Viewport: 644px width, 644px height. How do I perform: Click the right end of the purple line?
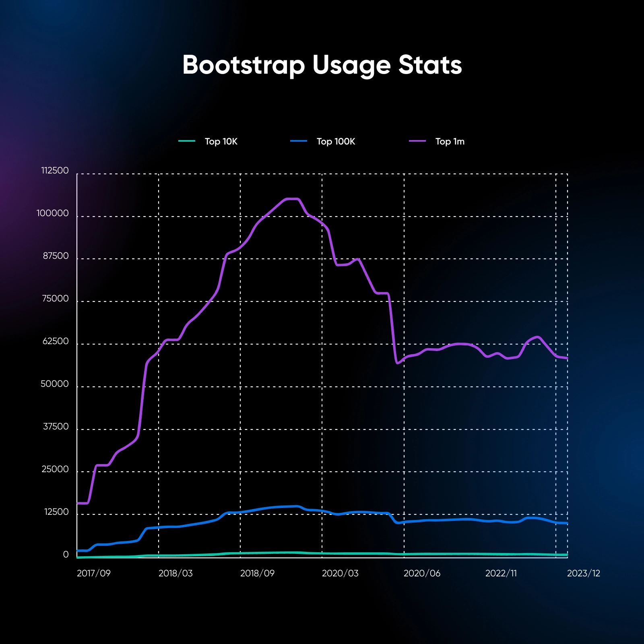567,358
